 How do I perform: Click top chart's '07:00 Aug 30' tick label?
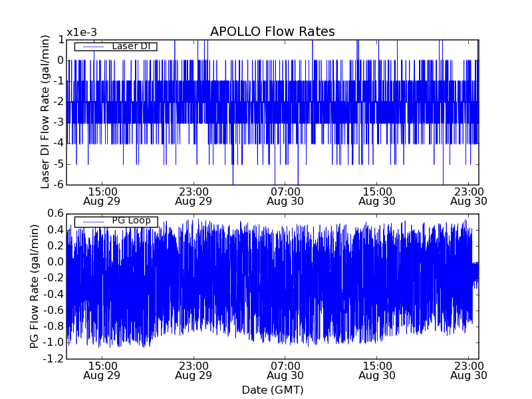click(x=285, y=196)
